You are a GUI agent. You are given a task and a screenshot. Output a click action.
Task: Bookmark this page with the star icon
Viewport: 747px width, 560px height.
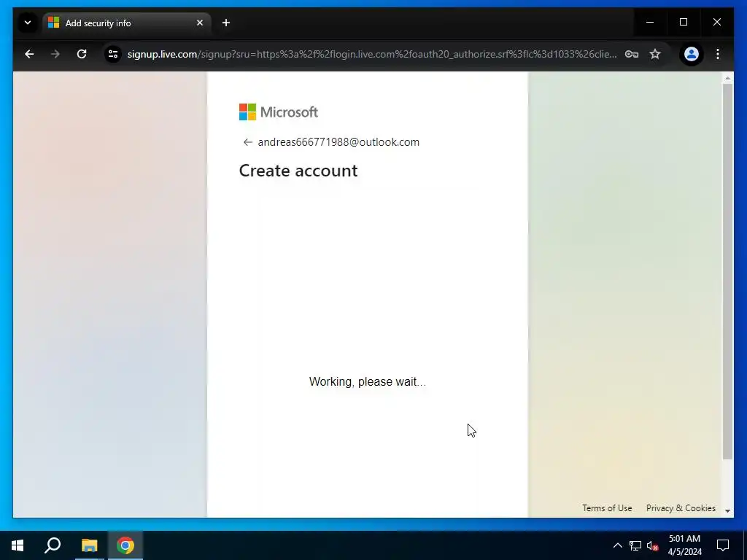pyautogui.click(x=655, y=54)
